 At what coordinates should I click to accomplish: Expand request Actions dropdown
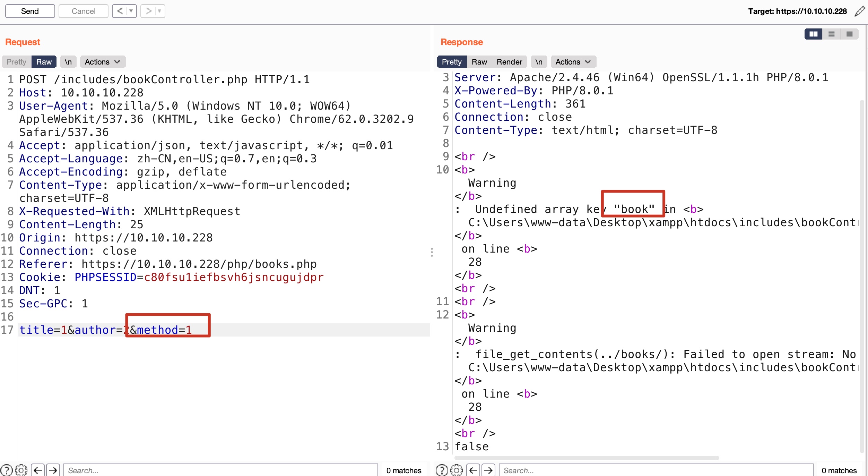[102, 62]
